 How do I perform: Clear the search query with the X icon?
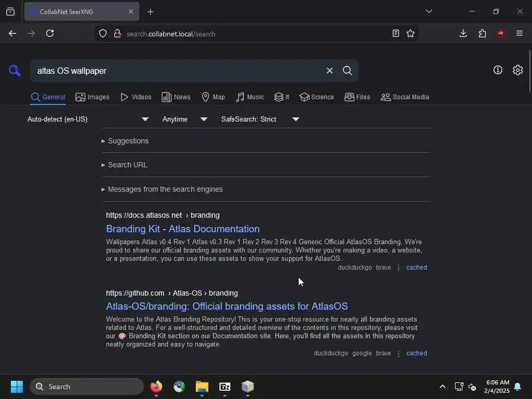click(329, 71)
